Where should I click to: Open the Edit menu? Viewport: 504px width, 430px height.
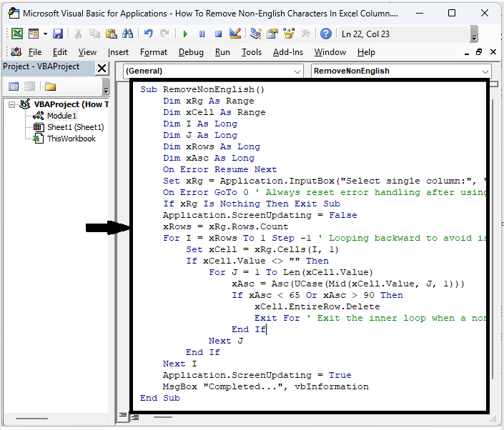pyautogui.click(x=60, y=52)
